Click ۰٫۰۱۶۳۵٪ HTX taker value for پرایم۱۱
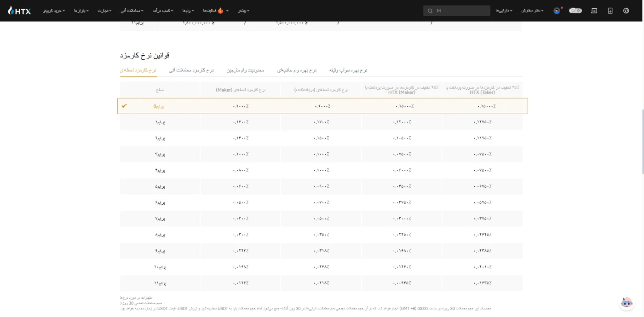Image resolution: width=644 pixels, height=317 pixels. (x=482, y=283)
